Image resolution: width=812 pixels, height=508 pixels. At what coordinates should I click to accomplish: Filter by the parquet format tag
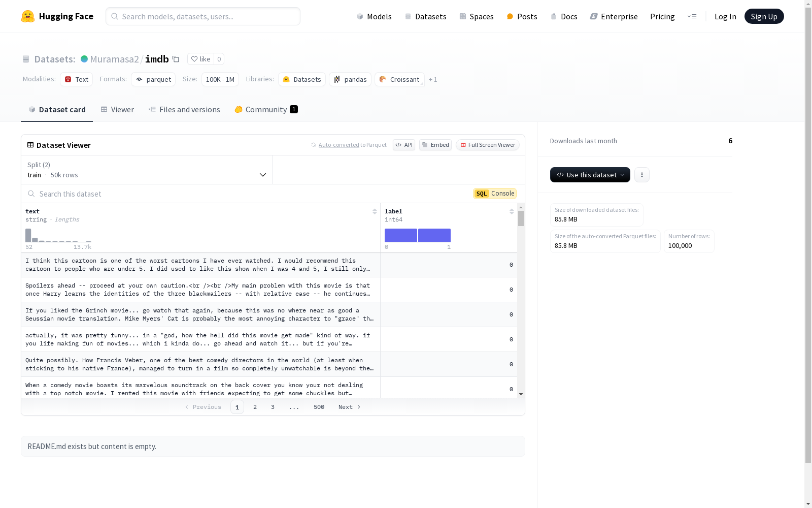[x=153, y=79]
